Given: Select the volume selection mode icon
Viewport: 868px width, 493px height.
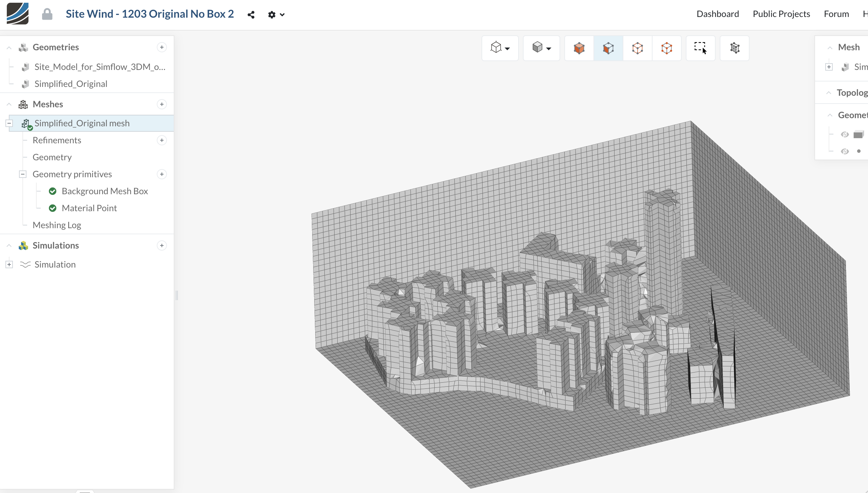Looking at the screenshot, I should 579,48.
